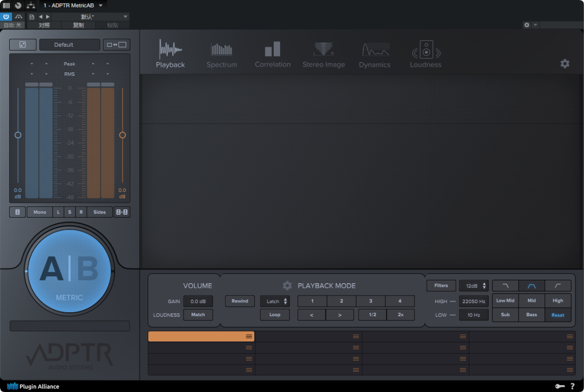Toggle the large A|B switch
584x392 pixels.
[69, 271]
